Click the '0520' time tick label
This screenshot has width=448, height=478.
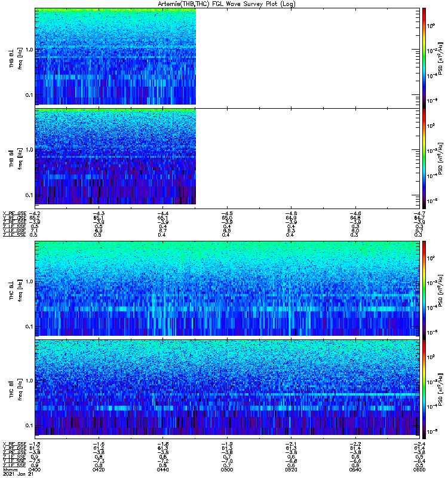coord(291,470)
